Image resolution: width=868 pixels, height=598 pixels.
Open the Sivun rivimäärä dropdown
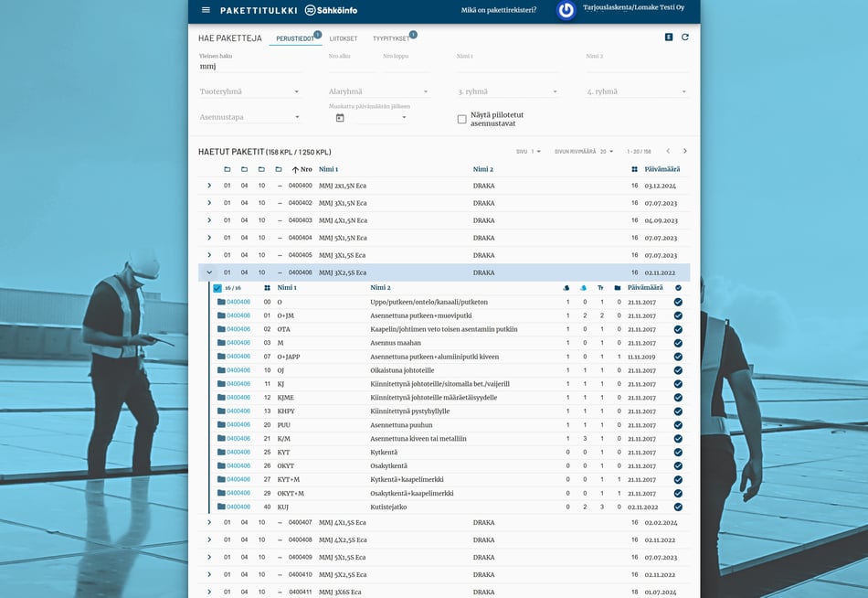click(x=607, y=151)
